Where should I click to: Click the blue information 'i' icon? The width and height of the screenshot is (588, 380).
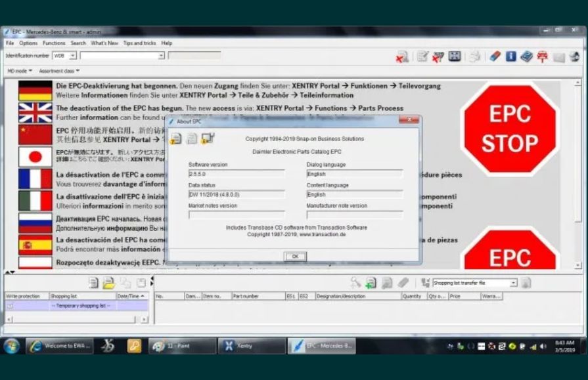click(x=510, y=56)
